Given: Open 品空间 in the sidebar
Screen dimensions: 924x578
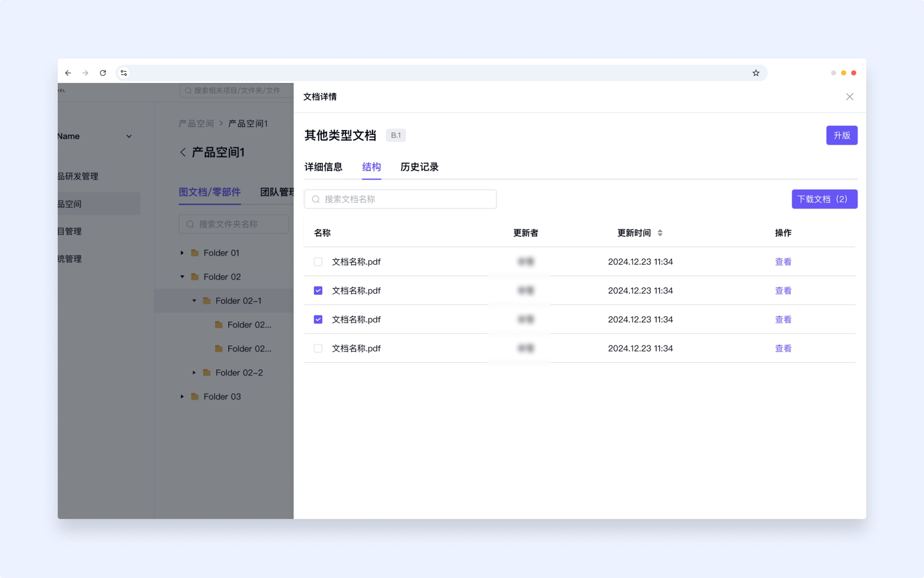Looking at the screenshot, I should [99, 204].
